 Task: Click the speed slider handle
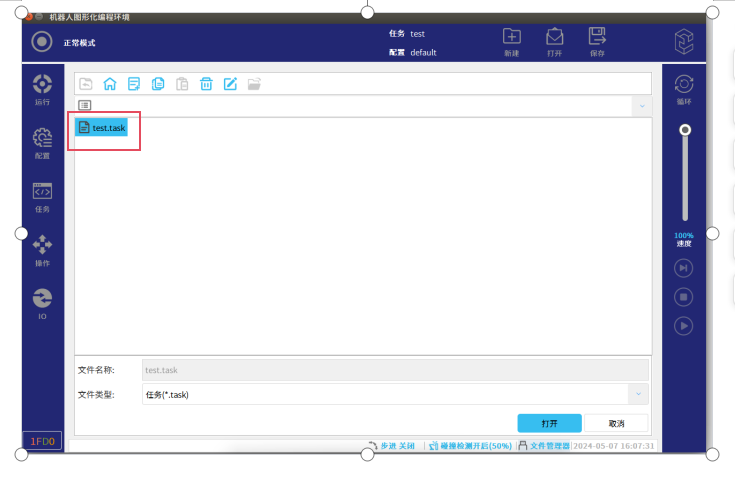(685, 130)
